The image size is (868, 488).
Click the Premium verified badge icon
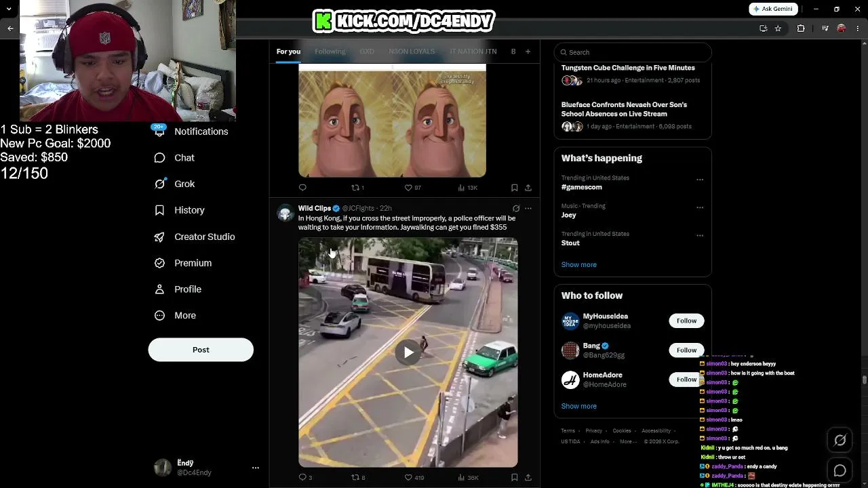click(159, 263)
